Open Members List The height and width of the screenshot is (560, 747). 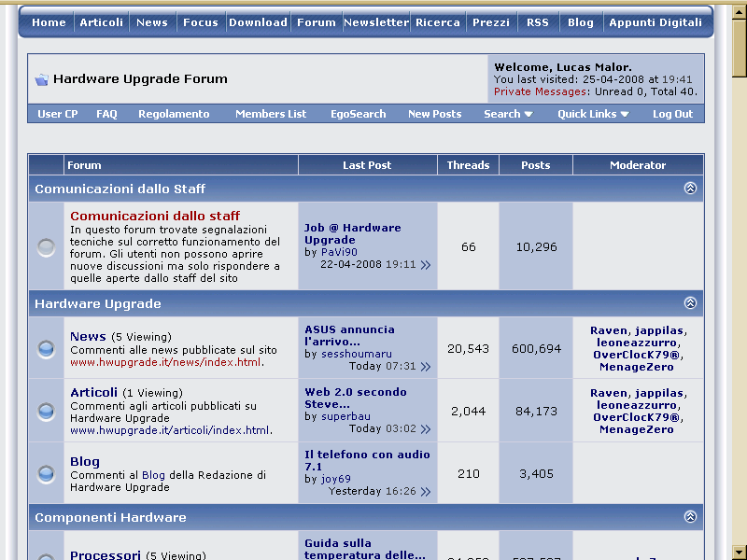271,114
